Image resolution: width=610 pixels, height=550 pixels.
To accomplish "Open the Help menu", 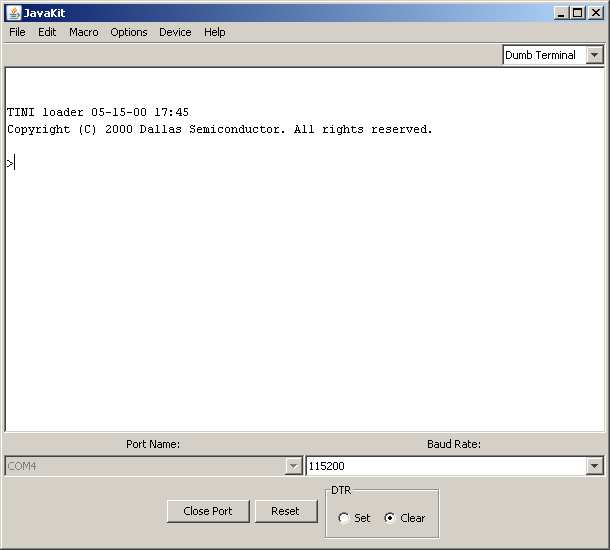I will pos(215,32).
